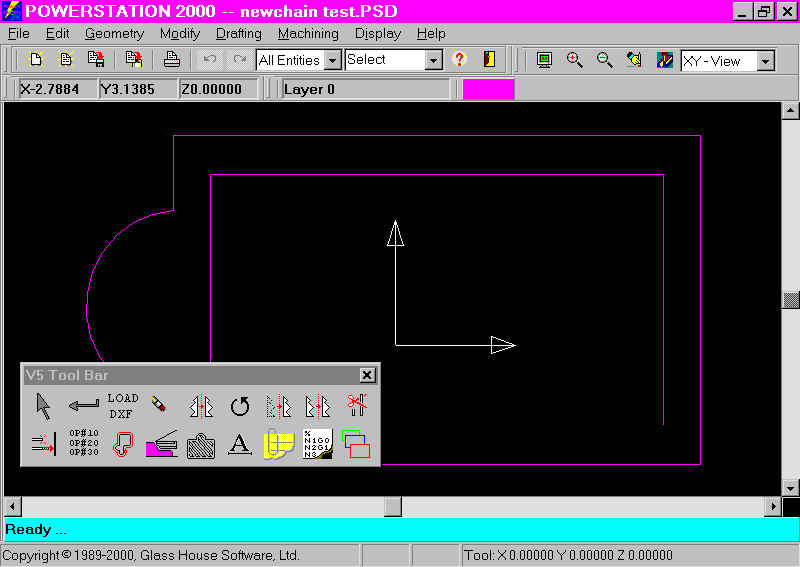Click the Layer 0 field

364,89
